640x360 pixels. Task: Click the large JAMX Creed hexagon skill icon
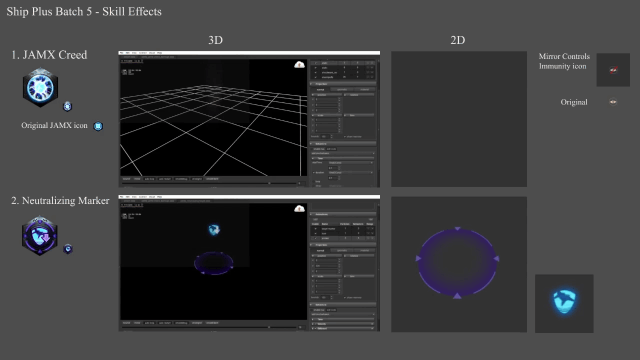pyautogui.click(x=40, y=87)
